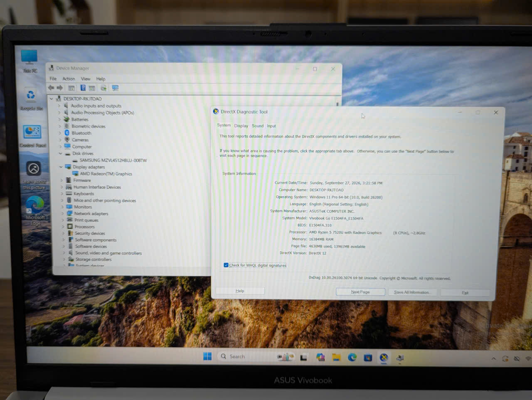This screenshot has height=400, width=532.
Task: Switch to Device Manager taskbar icon
Action: click(x=400, y=358)
